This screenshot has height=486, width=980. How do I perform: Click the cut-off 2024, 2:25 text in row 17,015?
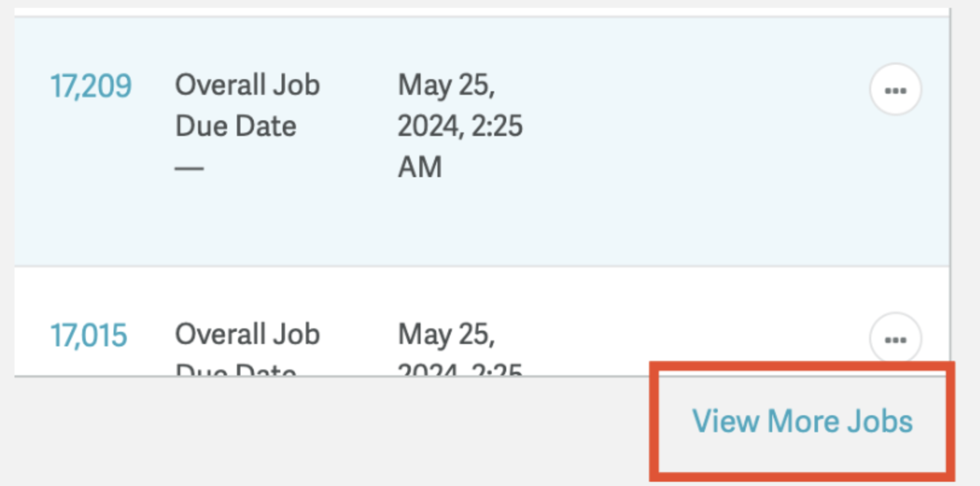click(x=460, y=369)
